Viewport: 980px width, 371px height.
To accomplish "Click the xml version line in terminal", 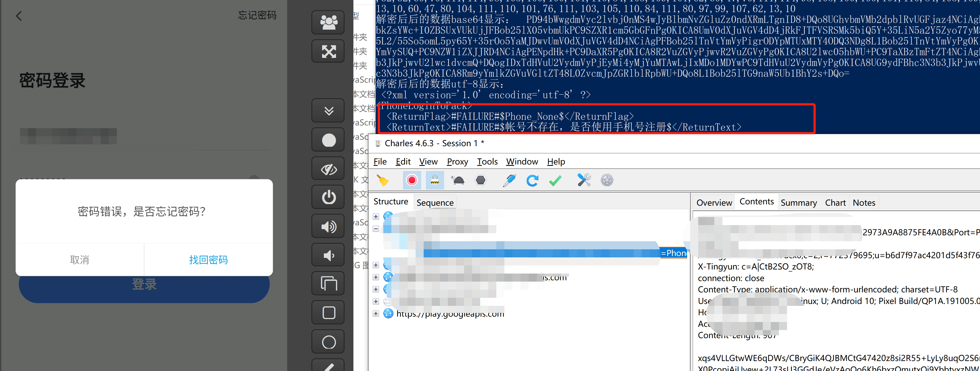I will pos(486,95).
